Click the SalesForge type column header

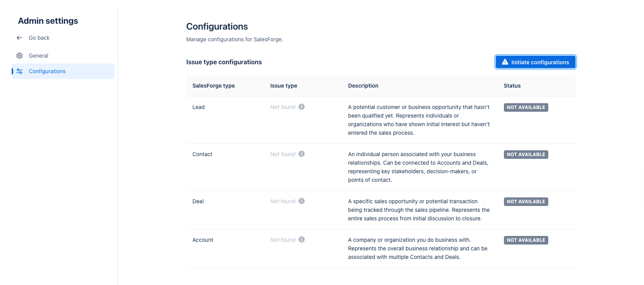214,86
